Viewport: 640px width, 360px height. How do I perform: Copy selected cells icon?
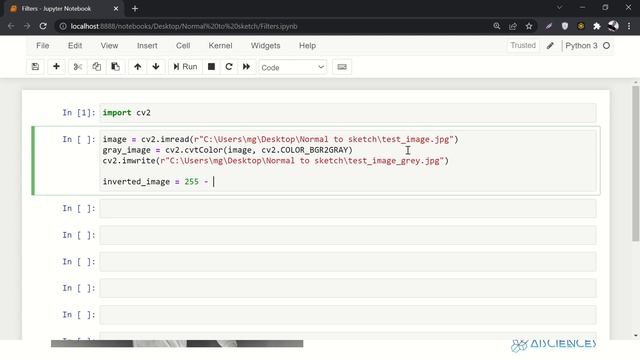click(97, 67)
